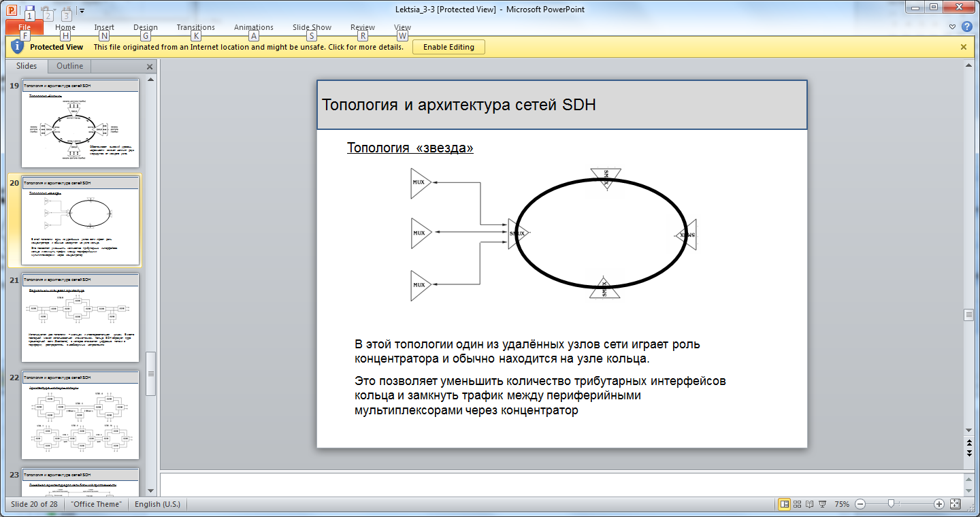Screen dimensions: 980x517
Task: Close the Slides/Outline thumbnail pane
Action: coord(150,67)
